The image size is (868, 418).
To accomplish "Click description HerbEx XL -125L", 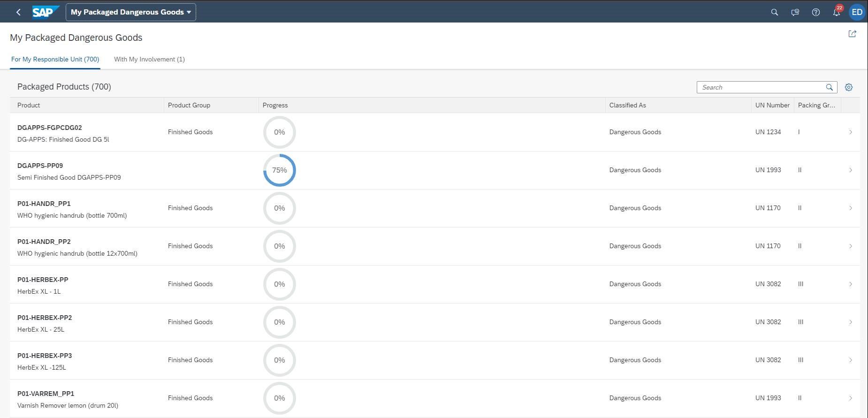I will click(x=42, y=367).
